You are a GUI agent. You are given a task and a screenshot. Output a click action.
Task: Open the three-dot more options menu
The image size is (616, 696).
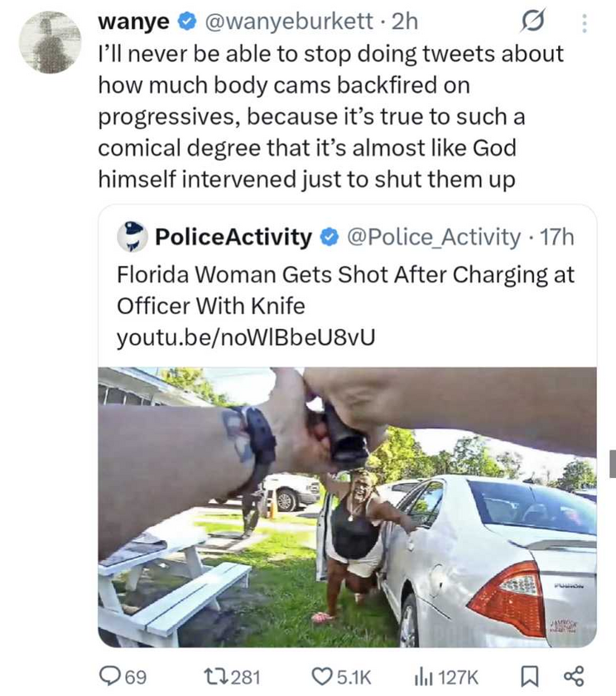click(x=585, y=23)
